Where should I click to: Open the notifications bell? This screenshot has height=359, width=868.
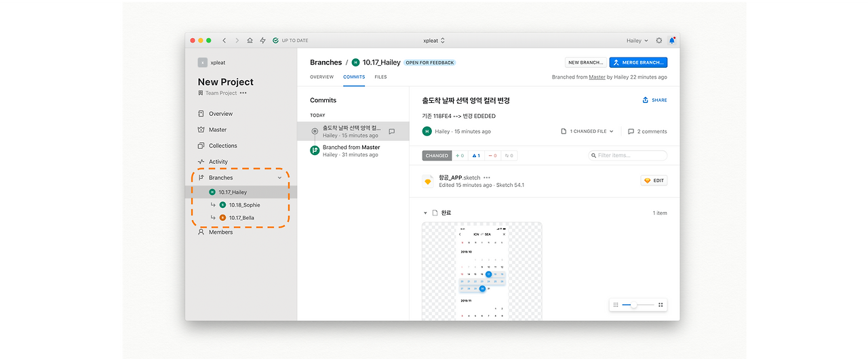672,41
